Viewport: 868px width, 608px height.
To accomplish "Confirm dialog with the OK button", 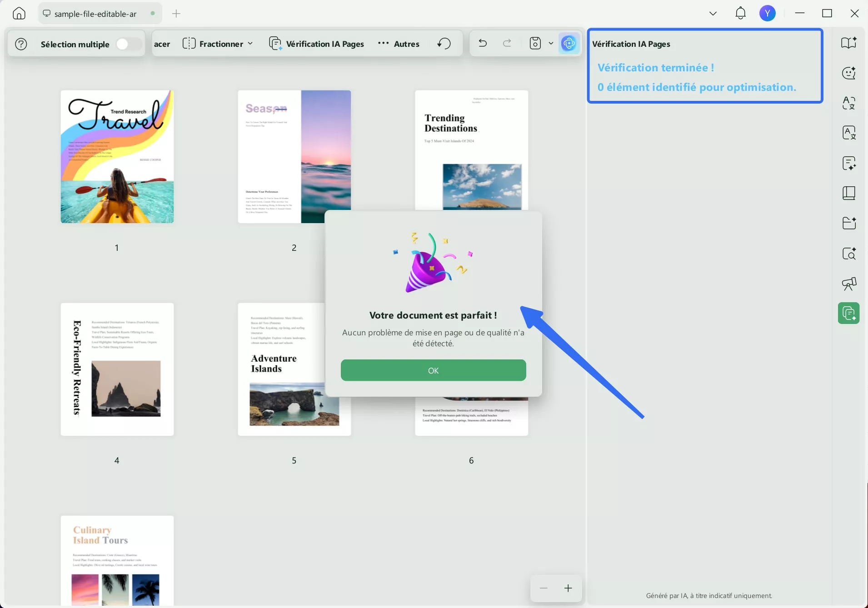I will pyautogui.click(x=434, y=370).
